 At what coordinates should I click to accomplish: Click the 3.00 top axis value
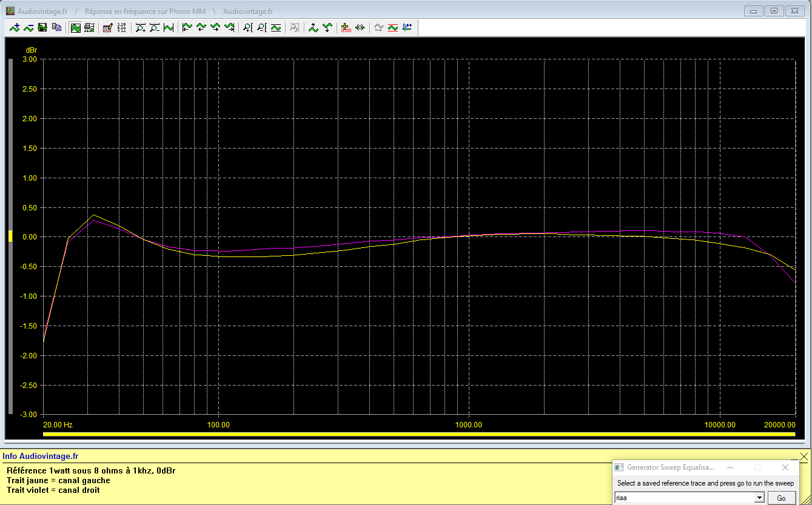[x=29, y=59]
